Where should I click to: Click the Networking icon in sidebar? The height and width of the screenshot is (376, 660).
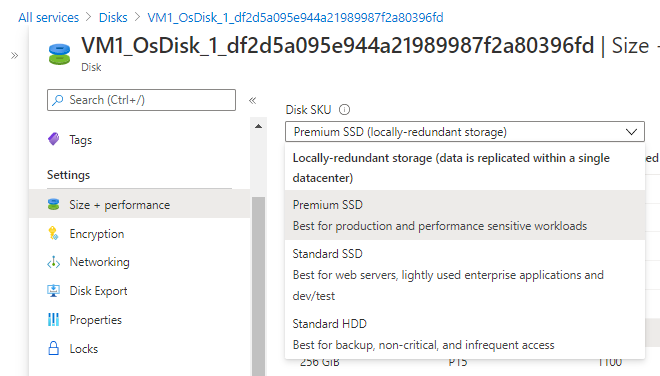pos(53,262)
